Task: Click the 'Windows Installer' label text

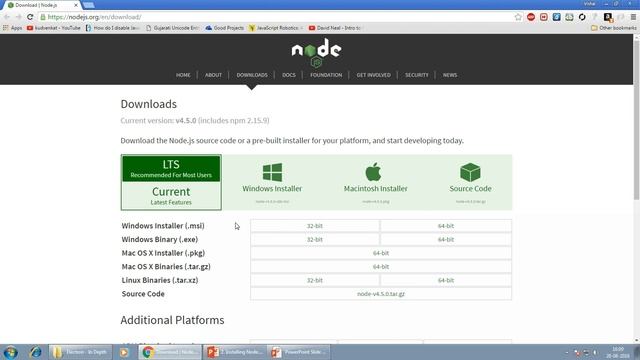Action: pos(272,189)
